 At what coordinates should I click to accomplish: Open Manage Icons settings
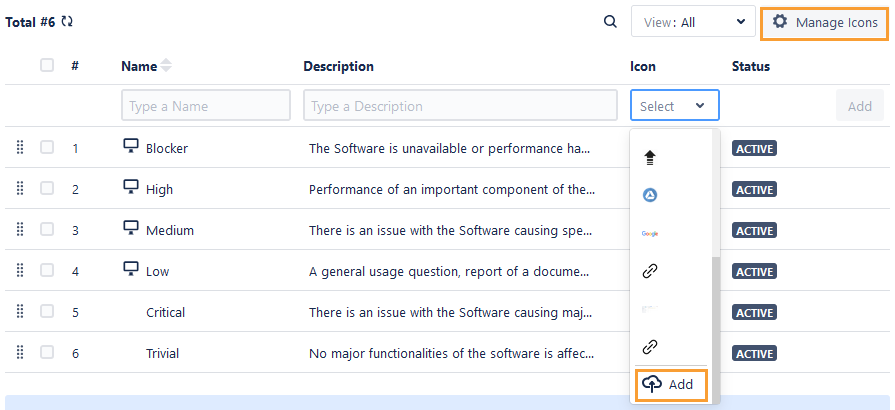coord(825,22)
